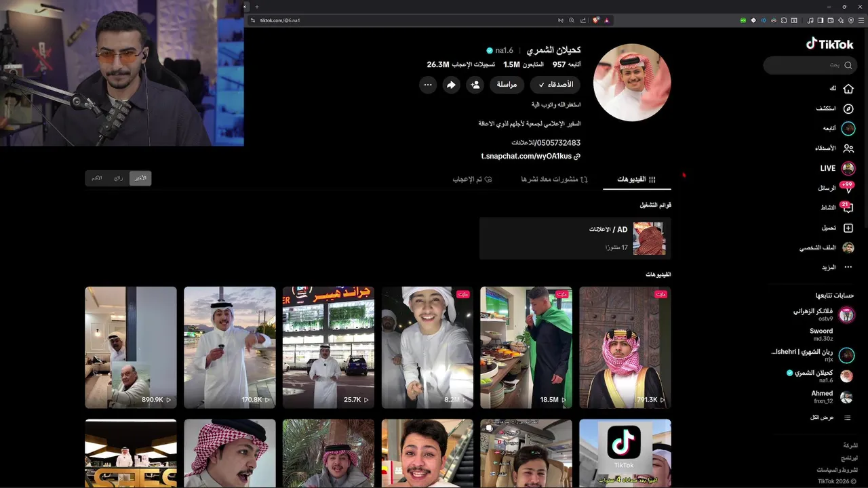Toggle the Friends status button (الأصدقاء)
The height and width of the screenshot is (488, 868).
tap(555, 85)
